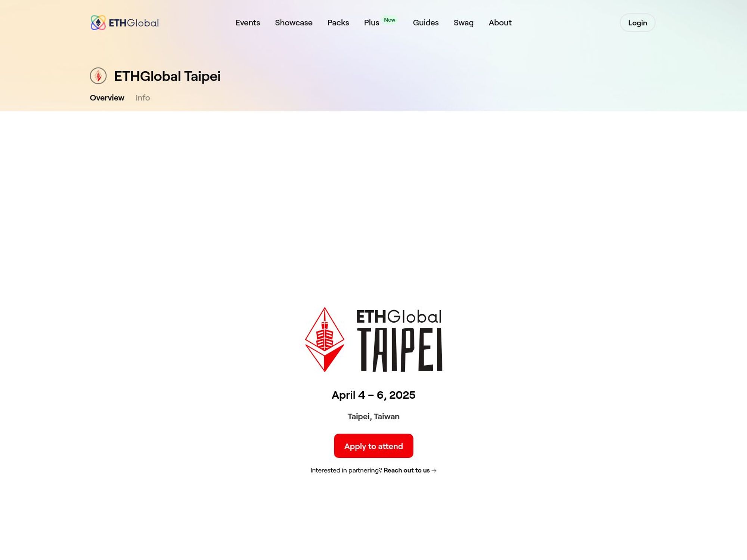Expand the Guides navigation section
This screenshot has height=560, width=747.
(x=426, y=22)
